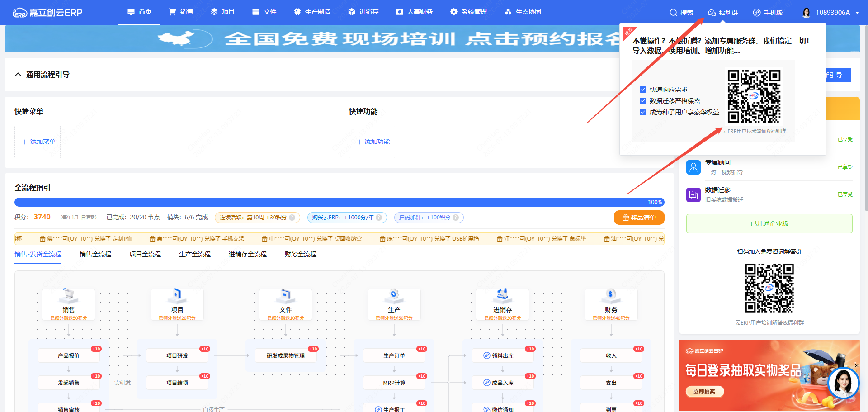Screen dimensions: 868x412
Task: Open the 系统管理 top menu
Action: click(468, 12)
